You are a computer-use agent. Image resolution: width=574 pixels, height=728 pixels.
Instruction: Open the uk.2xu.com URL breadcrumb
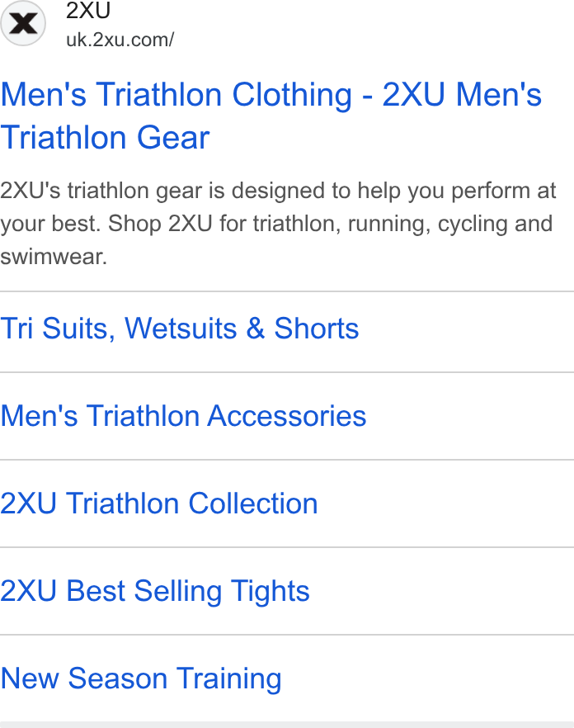tap(120, 40)
